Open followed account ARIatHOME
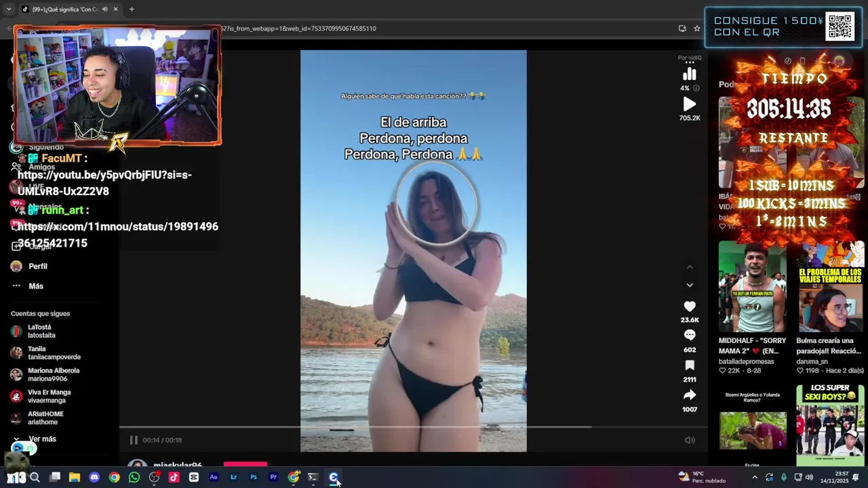The image size is (868, 488). point(37,418)
